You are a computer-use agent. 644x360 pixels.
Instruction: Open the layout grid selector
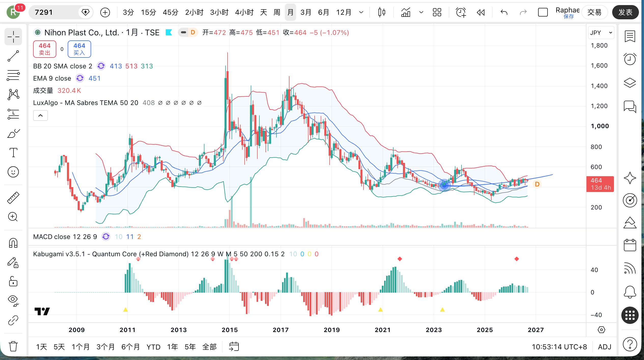[437, 12]
